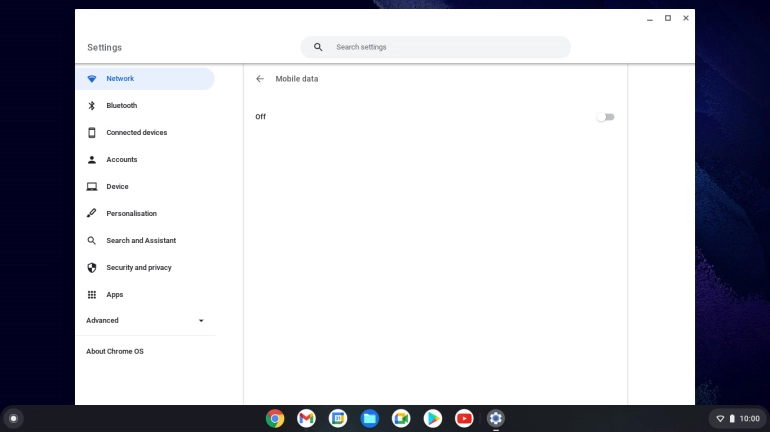The image size is (770, 432).
Task: Open Play Store from shelf
Action: click(x=432, y=419)
